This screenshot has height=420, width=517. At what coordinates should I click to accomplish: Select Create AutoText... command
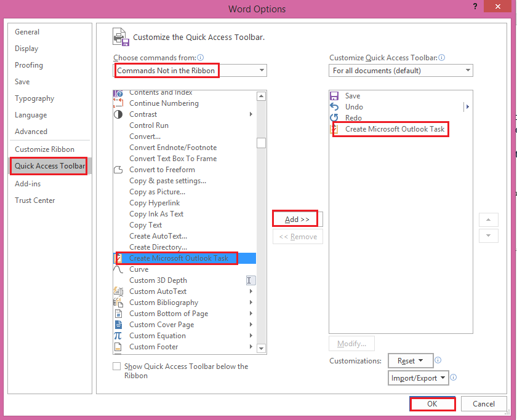point(184,236)
